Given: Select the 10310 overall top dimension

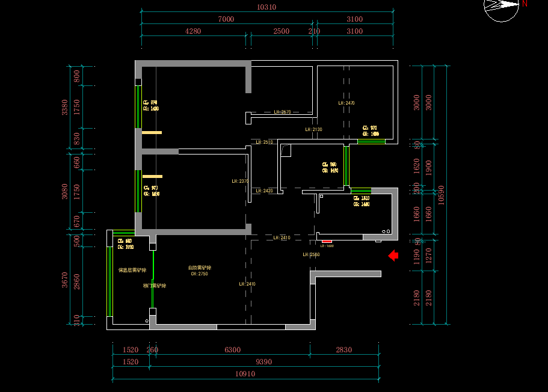Looking at the screenshot, I should pyautogui.click(x=266, y=7).
